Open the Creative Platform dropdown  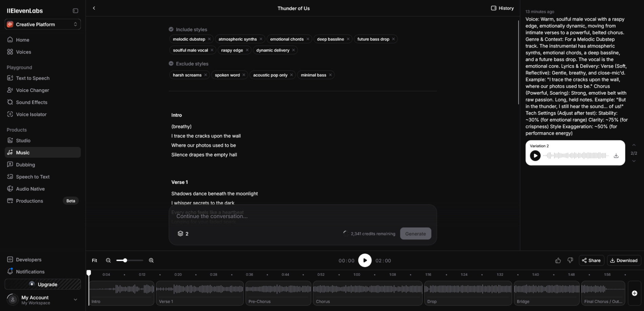pyautogui.click(x=43, y=24)
